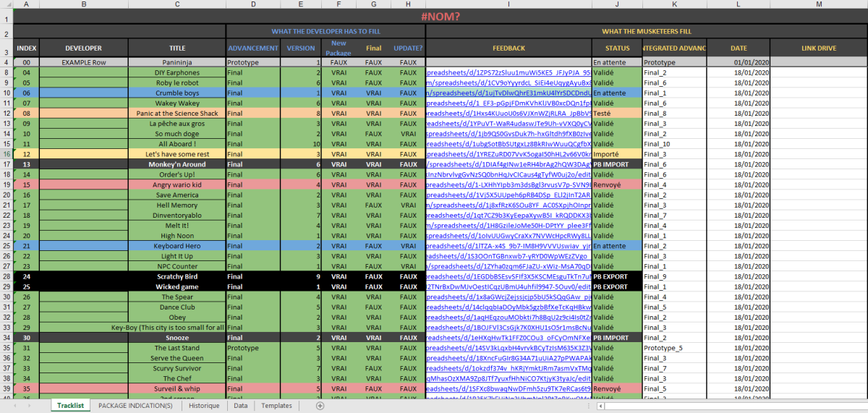Select the Renvoyé status for Angry wario kid

(x=617, y=184)
